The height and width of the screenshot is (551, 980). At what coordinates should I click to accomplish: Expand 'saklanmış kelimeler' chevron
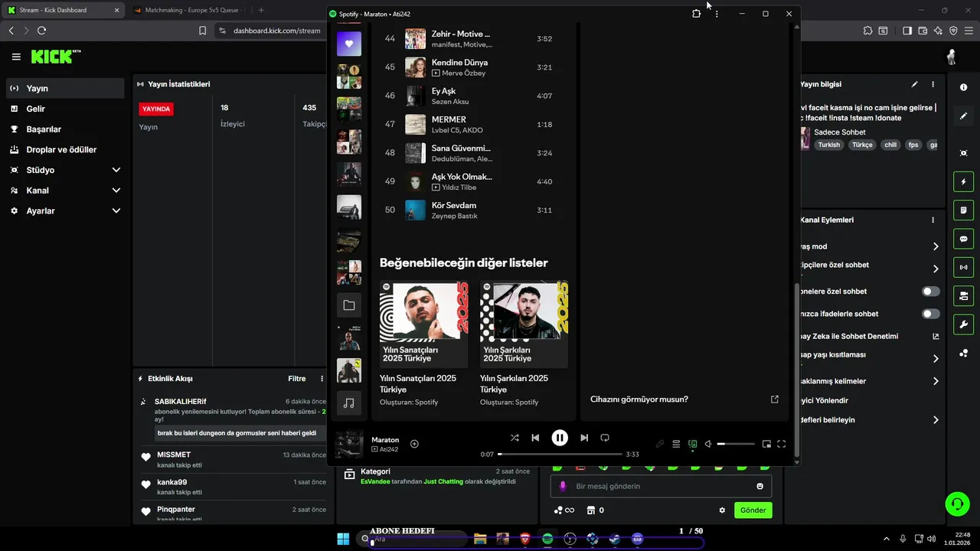click(936, 381)
